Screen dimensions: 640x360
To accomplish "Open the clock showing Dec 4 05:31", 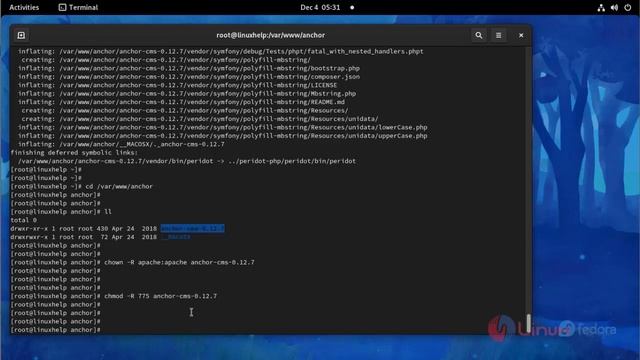I will (x=320, y=7).
